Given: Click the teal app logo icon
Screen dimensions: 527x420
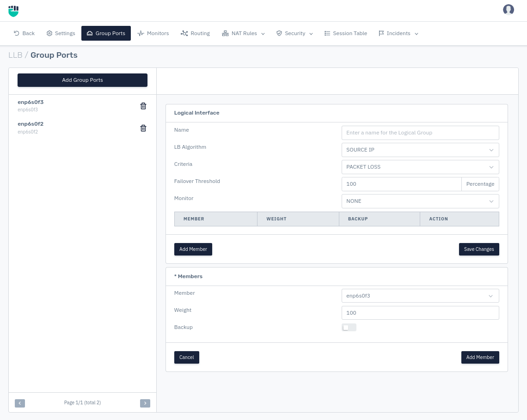Looking at the screenshot, I should (13, 11).
